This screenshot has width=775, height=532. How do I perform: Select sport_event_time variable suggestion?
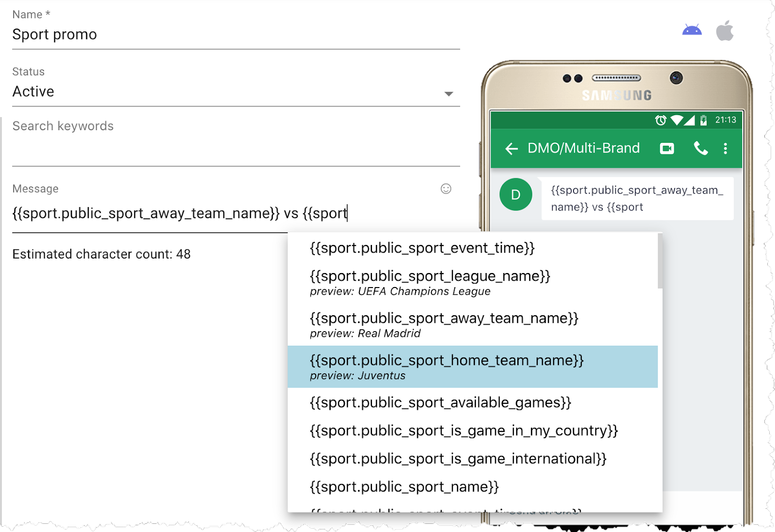point(422,248)
